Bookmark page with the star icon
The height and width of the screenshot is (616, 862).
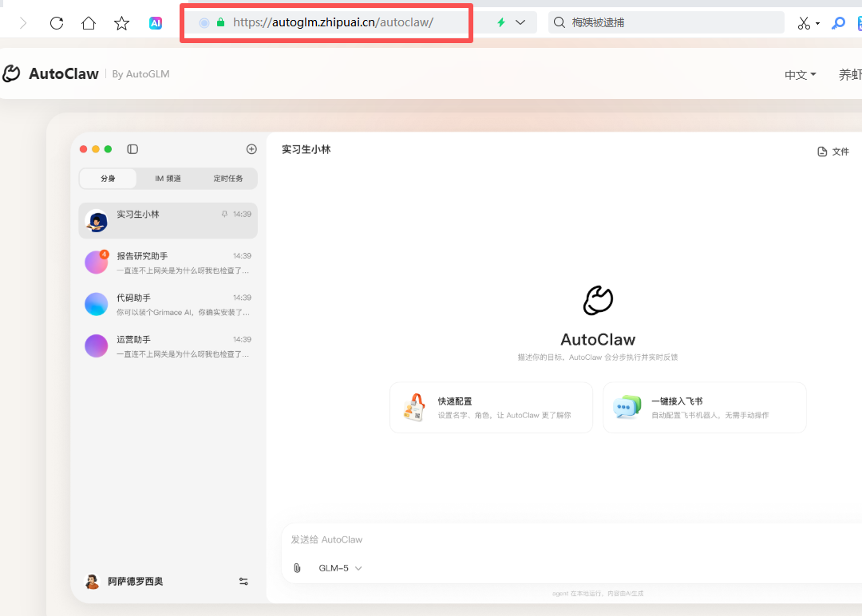pos(121,23)
